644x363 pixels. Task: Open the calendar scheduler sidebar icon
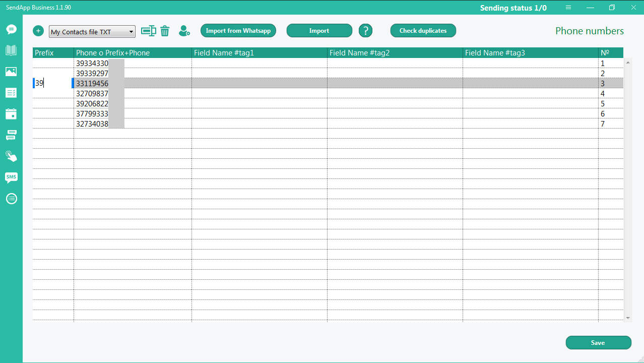coord(11,114)
